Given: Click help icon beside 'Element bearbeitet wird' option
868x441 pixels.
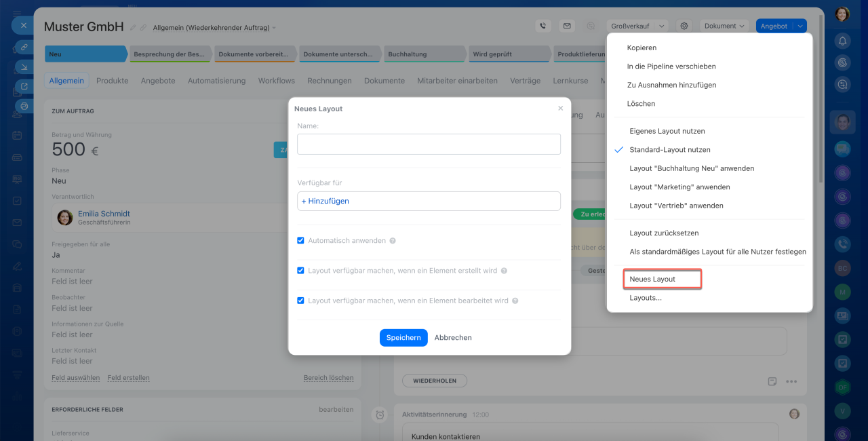Looking at the screenshot, I should [515, 301].
